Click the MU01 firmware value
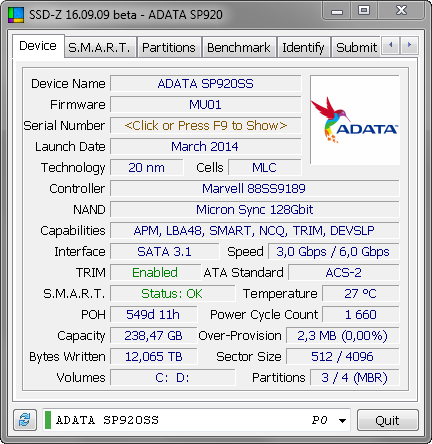Screen dimensions: 432x444 click(206, 105)
